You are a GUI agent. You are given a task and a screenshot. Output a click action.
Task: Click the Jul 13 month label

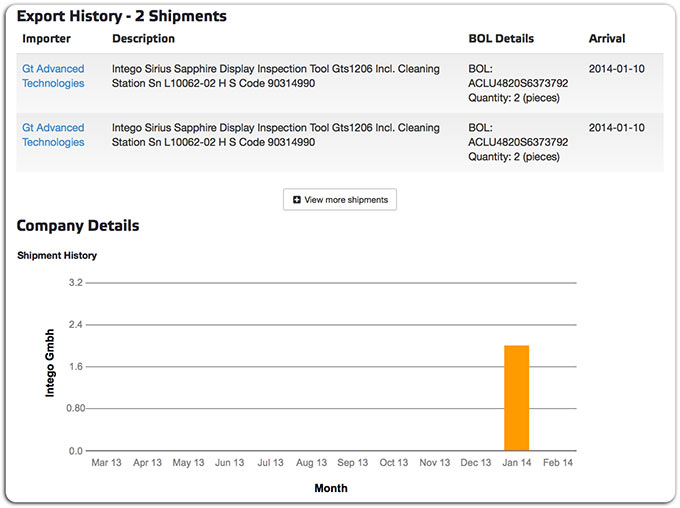pos(271,463)
